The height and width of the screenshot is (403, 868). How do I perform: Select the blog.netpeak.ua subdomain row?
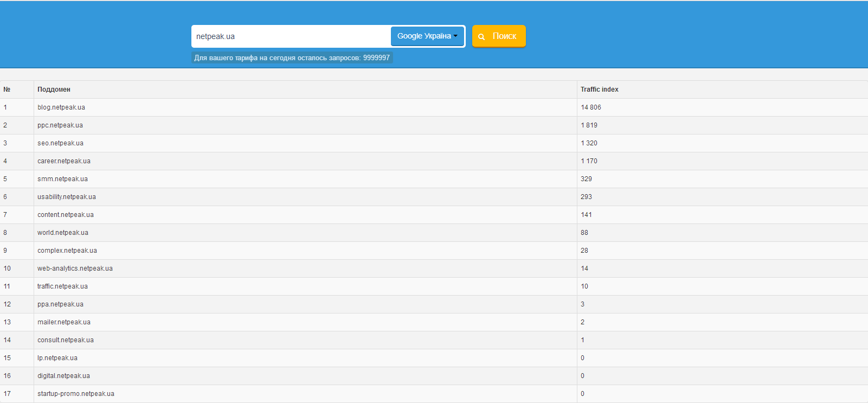pos(61,107)
